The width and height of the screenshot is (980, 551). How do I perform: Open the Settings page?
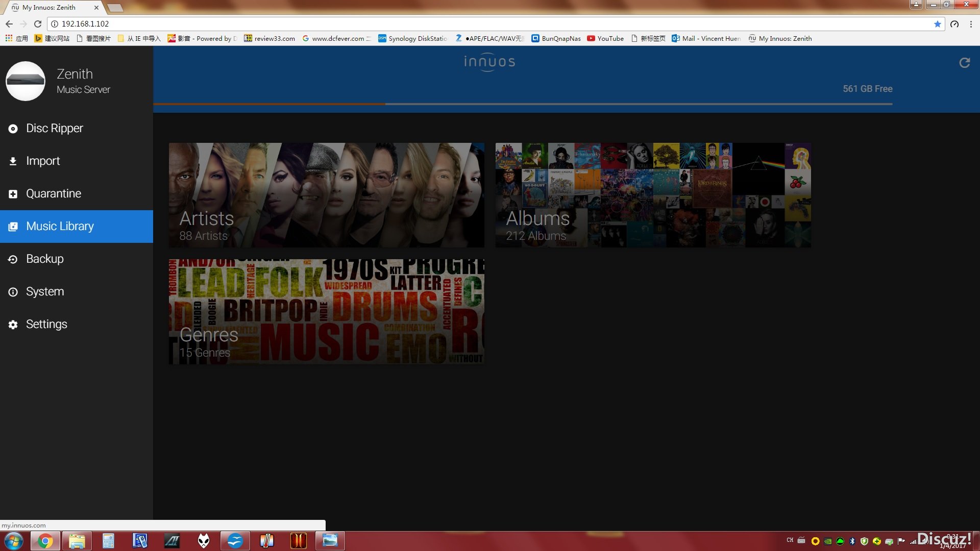pyautogui.click(x=77, y=324)
